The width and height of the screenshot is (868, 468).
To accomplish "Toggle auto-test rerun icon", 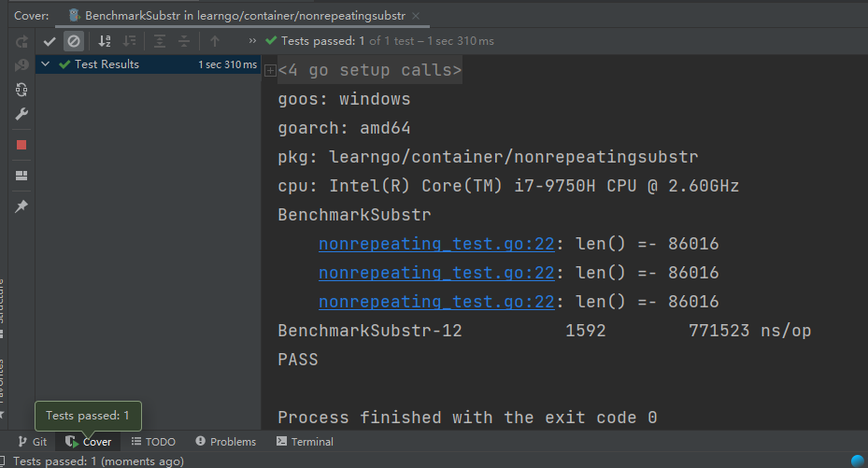I will [21, 90].
